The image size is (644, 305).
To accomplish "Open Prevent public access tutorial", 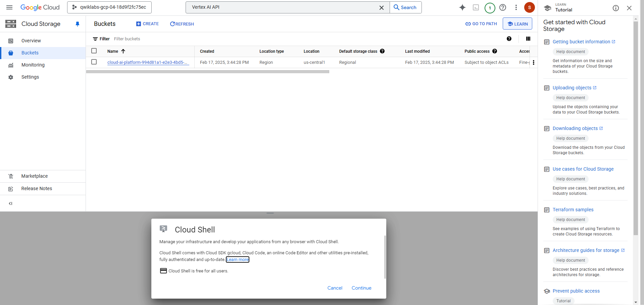I will click(x=576, y=291).
